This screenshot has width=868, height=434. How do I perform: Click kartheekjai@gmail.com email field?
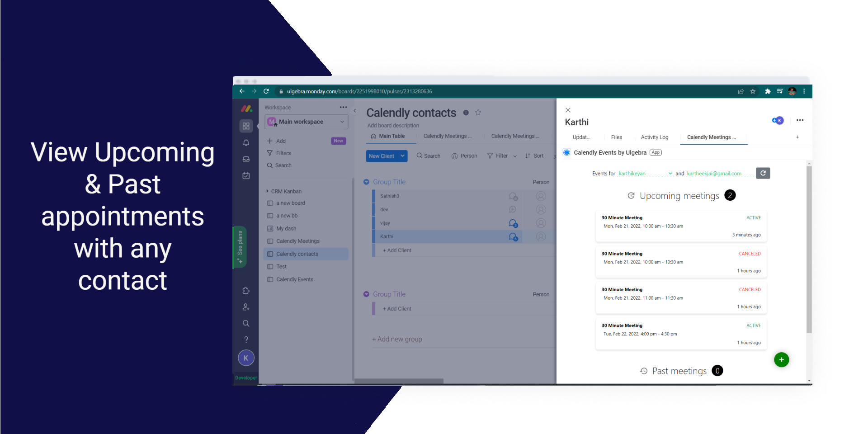click(720, 174)
